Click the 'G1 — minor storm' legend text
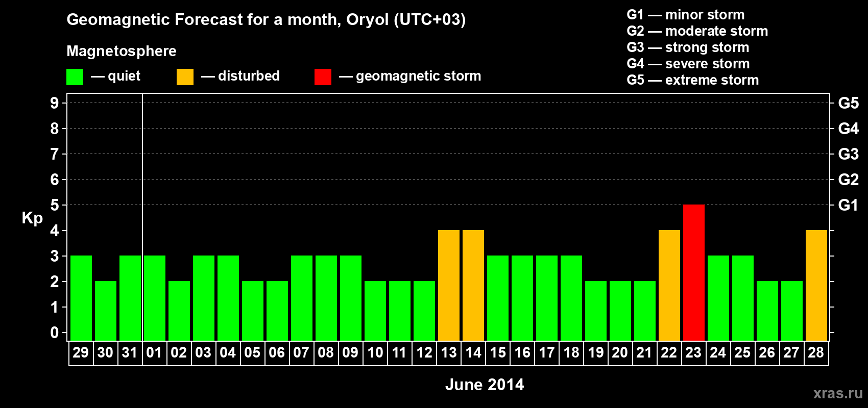Image resolution: width=868 pixels, height=408 pixels. point(686,15)
